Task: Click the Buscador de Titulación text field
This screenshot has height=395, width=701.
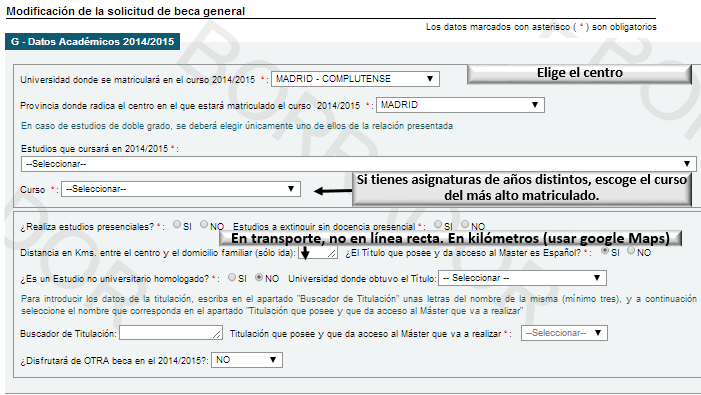Action: pyautogui.click(x=171, y=332)
